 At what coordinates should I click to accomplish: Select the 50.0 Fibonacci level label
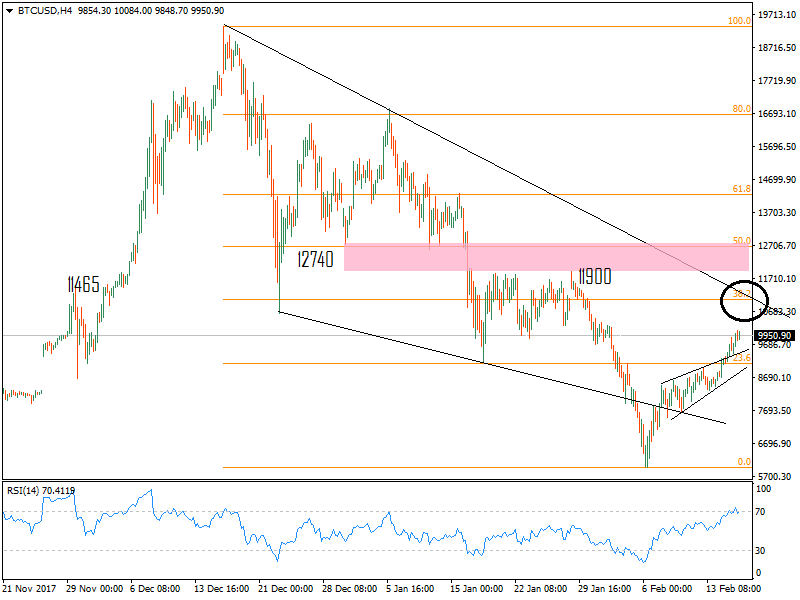pyautogui.click(x=741, y=240)
